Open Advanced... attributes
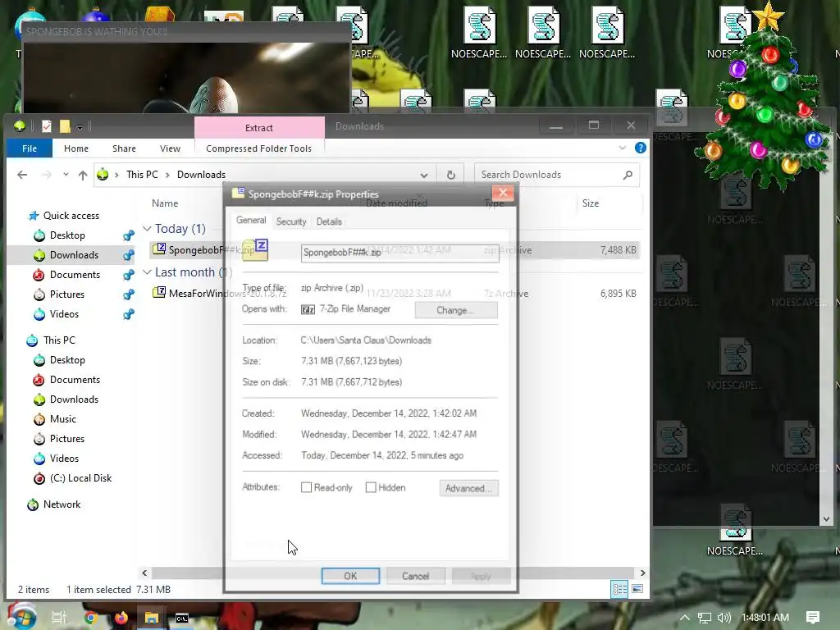 pyautogui.click(x=468, y=488)
